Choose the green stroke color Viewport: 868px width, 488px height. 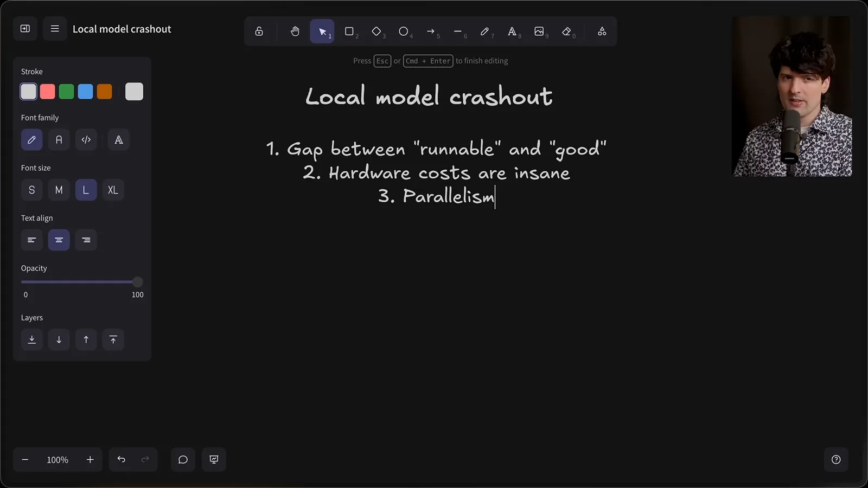point(67,92)
